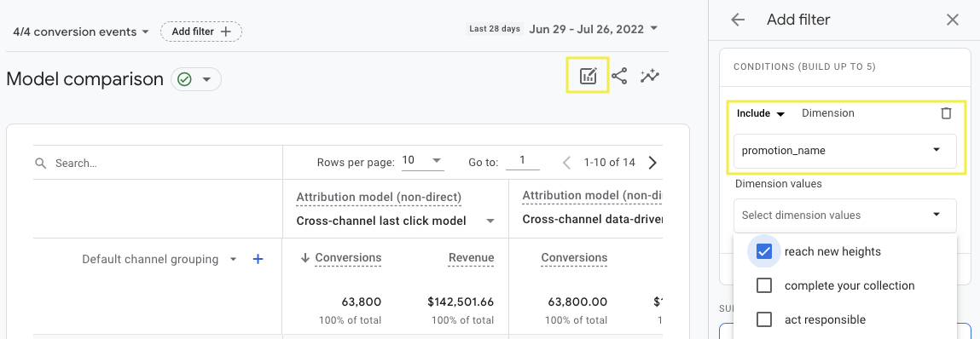Click the 63,800.00 data-driven conversions total
Screen dimensions: 980x339
pos(577,302)
